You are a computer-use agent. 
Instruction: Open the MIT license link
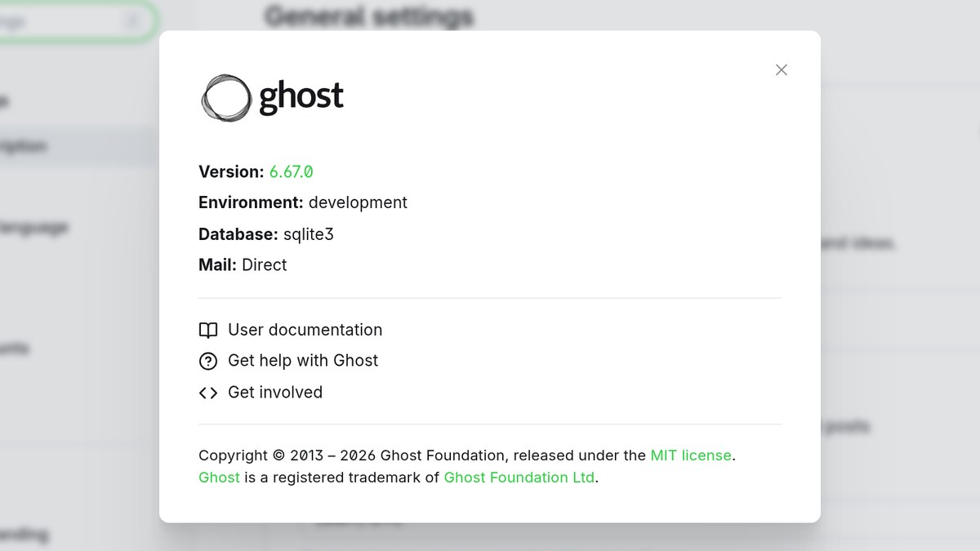pos(691,455)
